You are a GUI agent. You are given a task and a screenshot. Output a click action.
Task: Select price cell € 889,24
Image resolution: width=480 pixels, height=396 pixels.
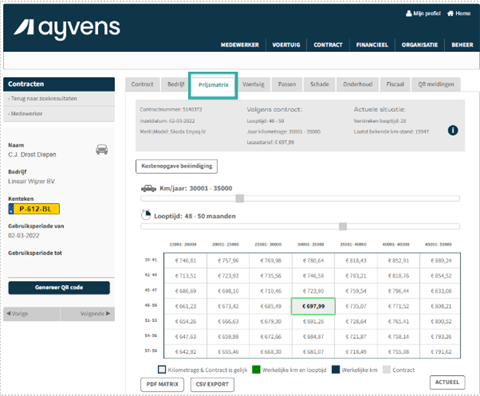pos(441,261)
